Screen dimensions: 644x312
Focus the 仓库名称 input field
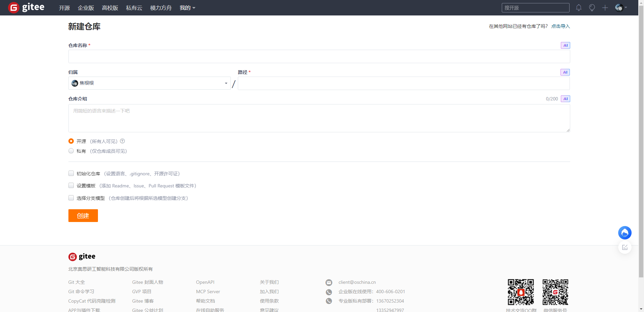click(319, 56)
